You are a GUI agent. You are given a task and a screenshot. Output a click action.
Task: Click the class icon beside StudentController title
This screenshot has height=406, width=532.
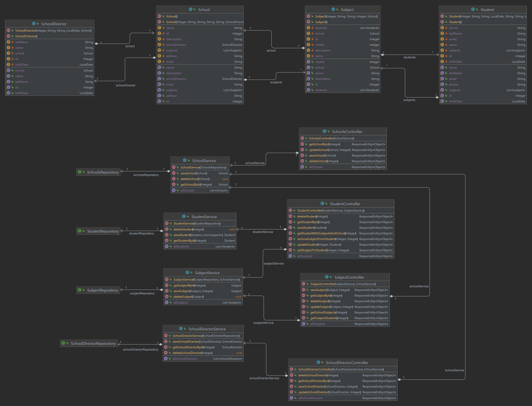tap(322, 204)
